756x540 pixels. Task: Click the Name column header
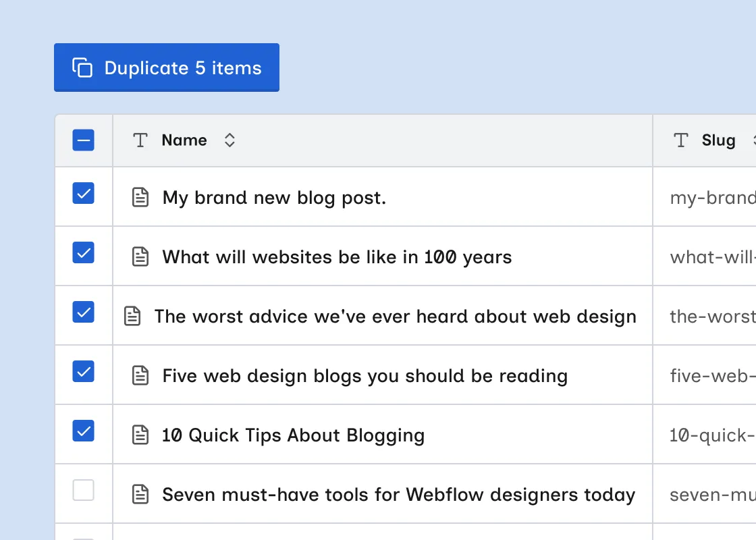(x=184, y=140)
